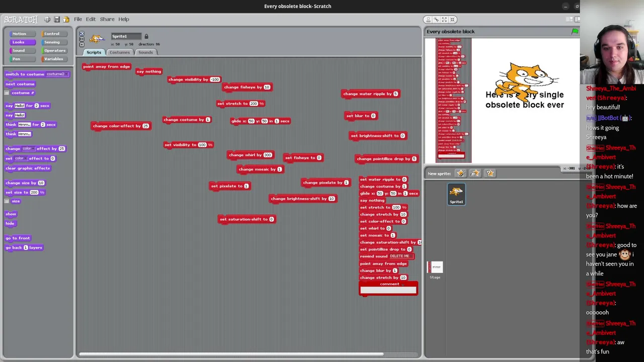
Task: Select the Delete scissors tool
Action: [x=436, y=19]
